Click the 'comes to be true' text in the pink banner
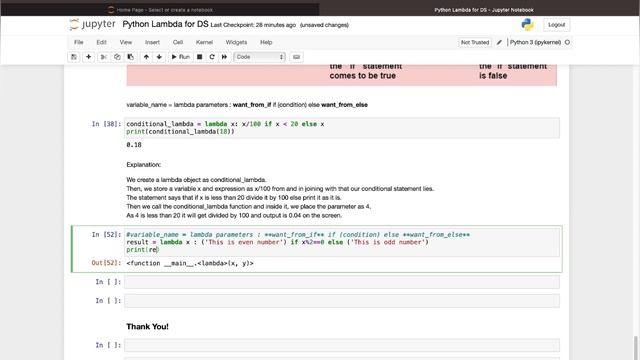 [x=362, y=76]
